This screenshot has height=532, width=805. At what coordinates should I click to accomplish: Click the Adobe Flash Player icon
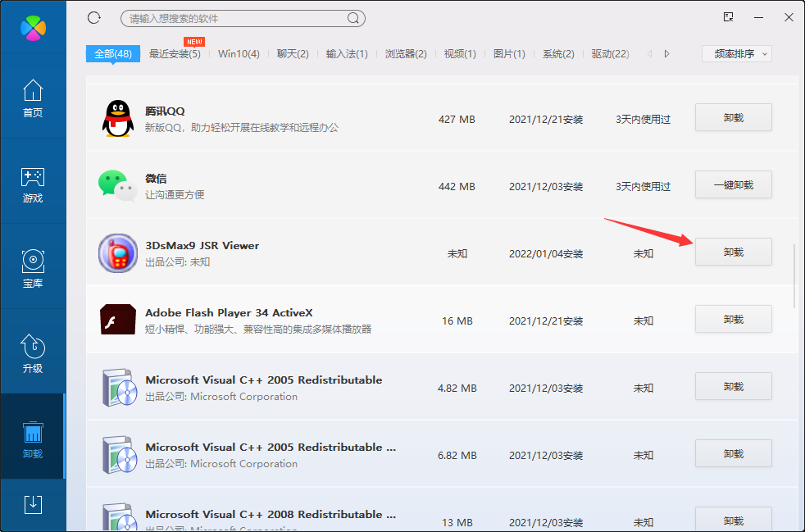click(x=117, y=320)
